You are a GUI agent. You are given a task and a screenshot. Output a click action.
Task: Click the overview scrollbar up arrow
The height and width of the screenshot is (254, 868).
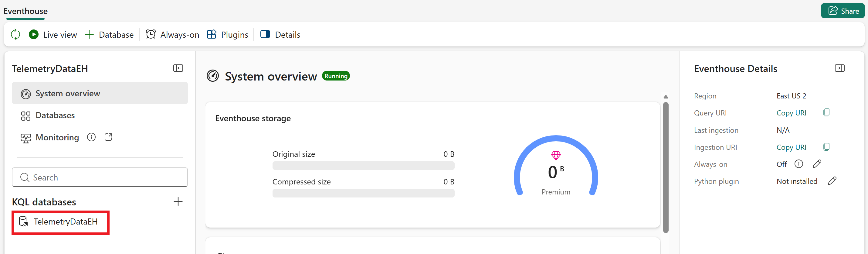click(x=666, y=97)
